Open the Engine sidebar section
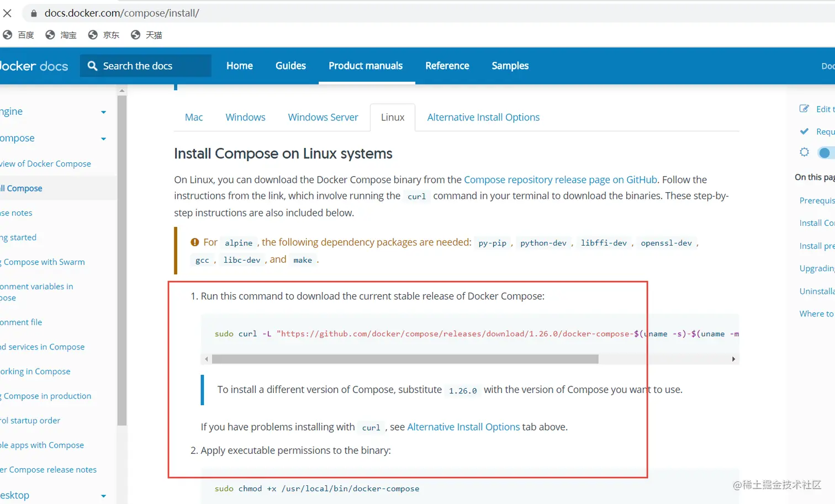 (12, 112)
